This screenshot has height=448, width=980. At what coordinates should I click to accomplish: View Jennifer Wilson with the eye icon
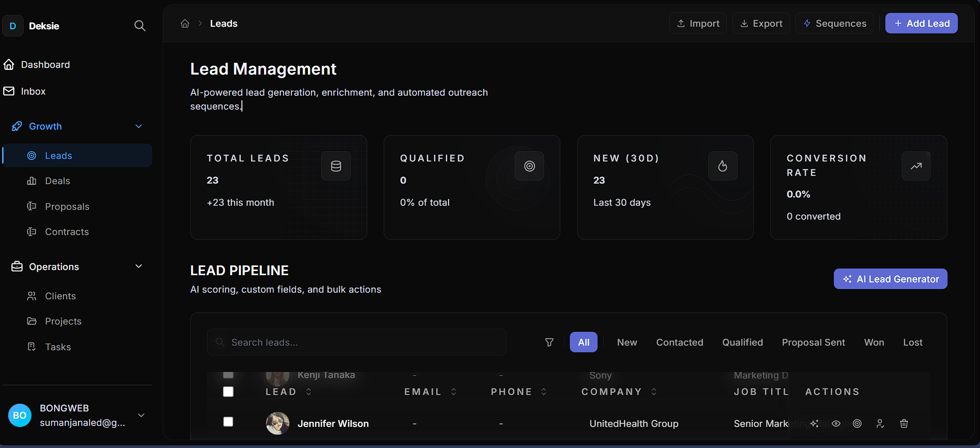point(836,424)
